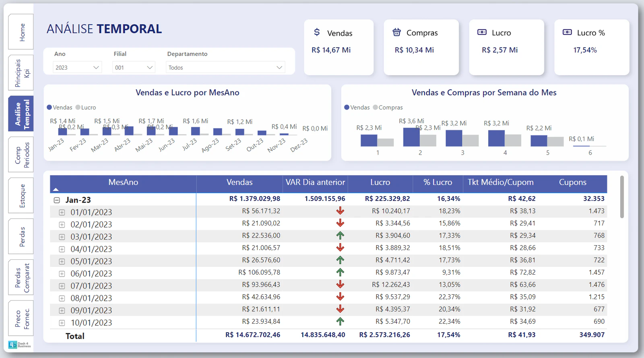Click week 2 Vendas bar in Semana chart
The image size is (644, 358).
point(411,137)
